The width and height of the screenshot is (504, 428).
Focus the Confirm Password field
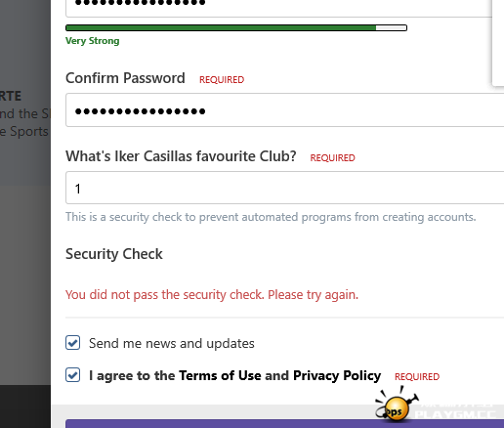pyautogui.click(x=285, y=110)
